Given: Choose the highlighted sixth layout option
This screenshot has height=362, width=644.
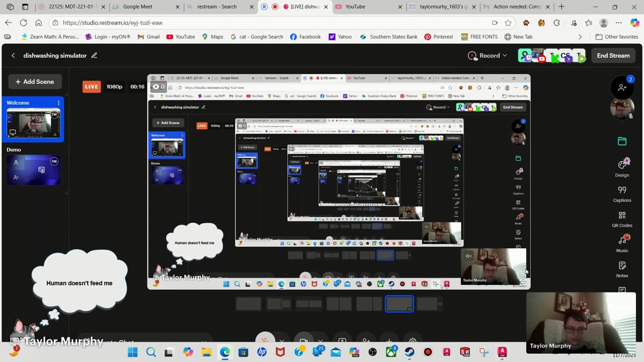Looking at the screenshot, I should [399, 304].
